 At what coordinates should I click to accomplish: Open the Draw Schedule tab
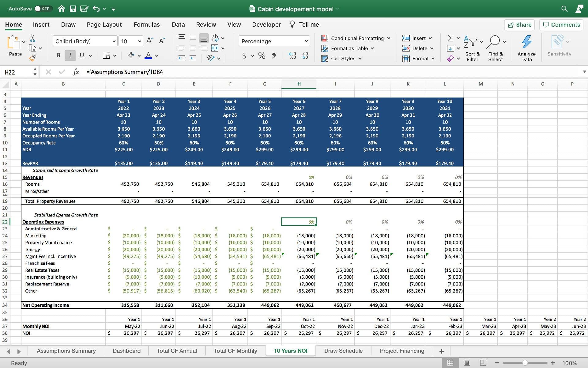click(x=343, y=351)
